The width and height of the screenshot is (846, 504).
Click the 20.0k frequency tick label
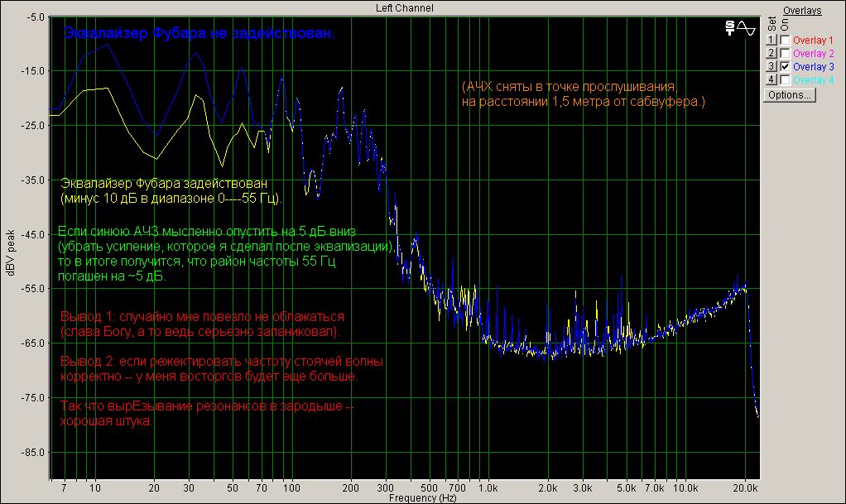pyautogui.click(x=746, y=488)
